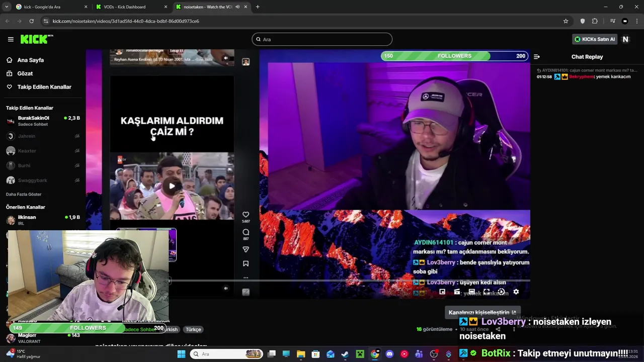Image resolution: width=644 pixels, height=362 pixels.
Task: Open Burhi channel in sidebar
Action: point(43,165)
